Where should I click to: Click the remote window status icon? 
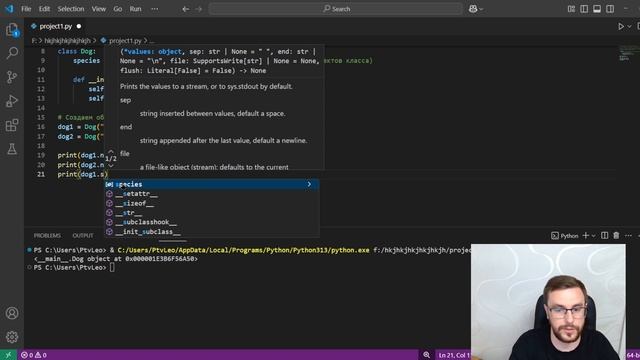point(8,355)
